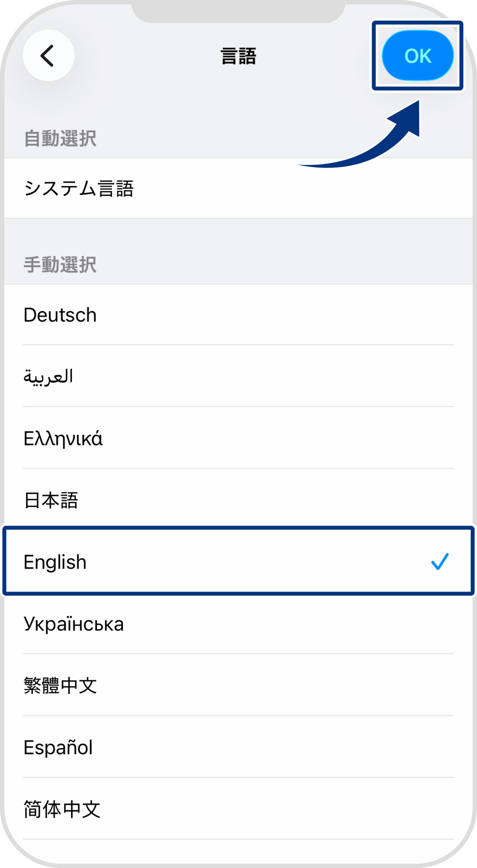Viewport: 477px width, 868px height.
Task: Deselect the currently checked English entry
Action: (441, 562)
